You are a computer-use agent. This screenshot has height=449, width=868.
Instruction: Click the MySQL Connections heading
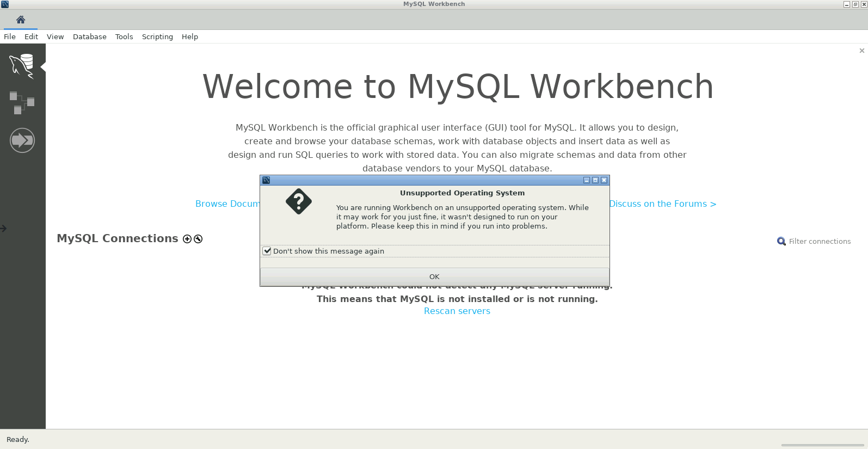[118, 238]
